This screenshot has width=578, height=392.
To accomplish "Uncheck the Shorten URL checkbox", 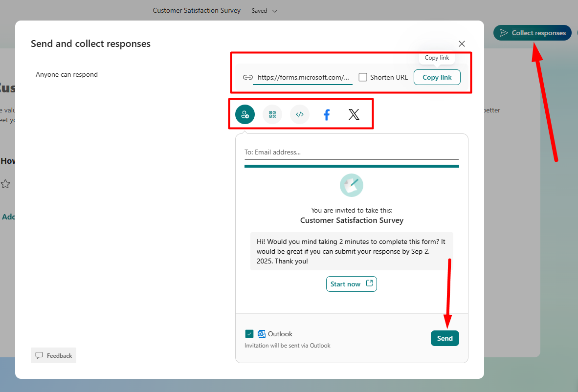I will click(x=362, y=77).
